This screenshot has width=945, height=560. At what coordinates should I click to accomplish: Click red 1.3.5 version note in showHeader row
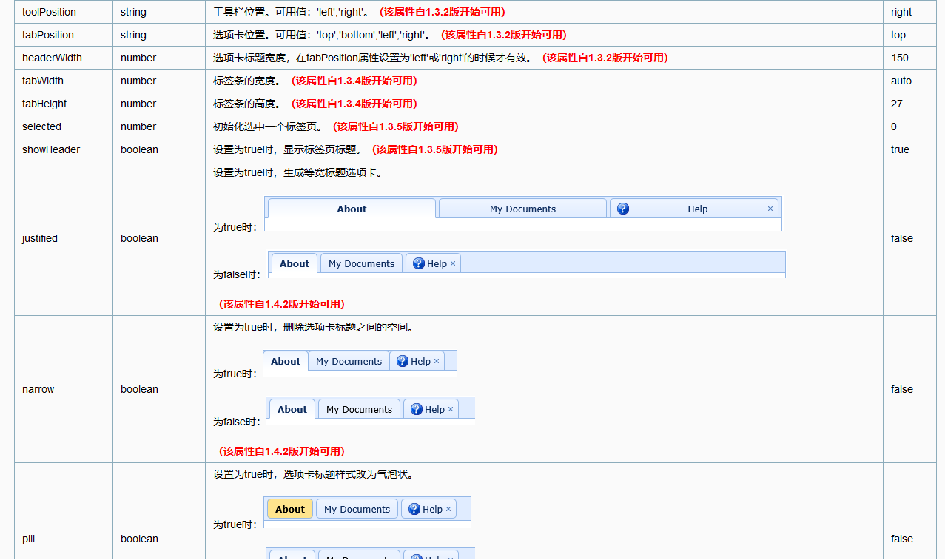(435, 149)
